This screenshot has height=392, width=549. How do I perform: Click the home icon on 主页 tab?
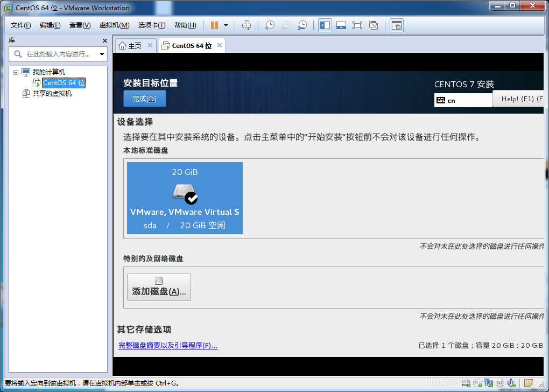pyautogui.click(x=122, y=46)
